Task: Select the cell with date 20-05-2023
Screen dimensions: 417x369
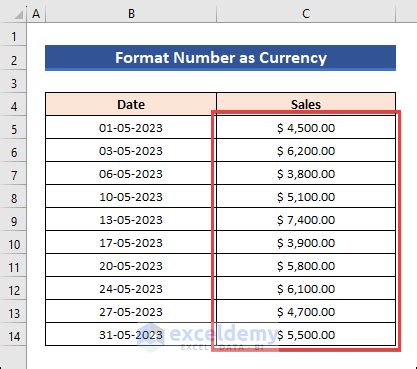Action: point(131,266)
